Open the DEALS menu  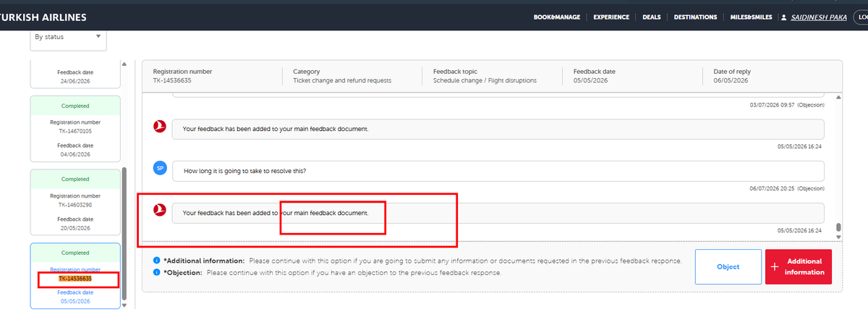point(651,17)
